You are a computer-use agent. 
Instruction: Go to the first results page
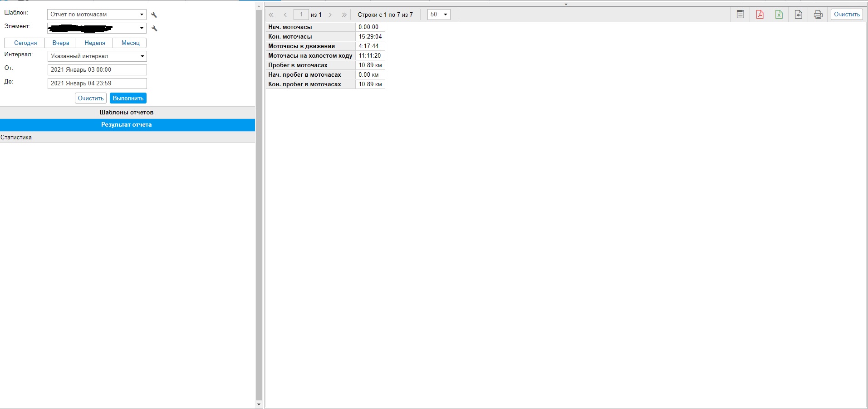(271, 15)
